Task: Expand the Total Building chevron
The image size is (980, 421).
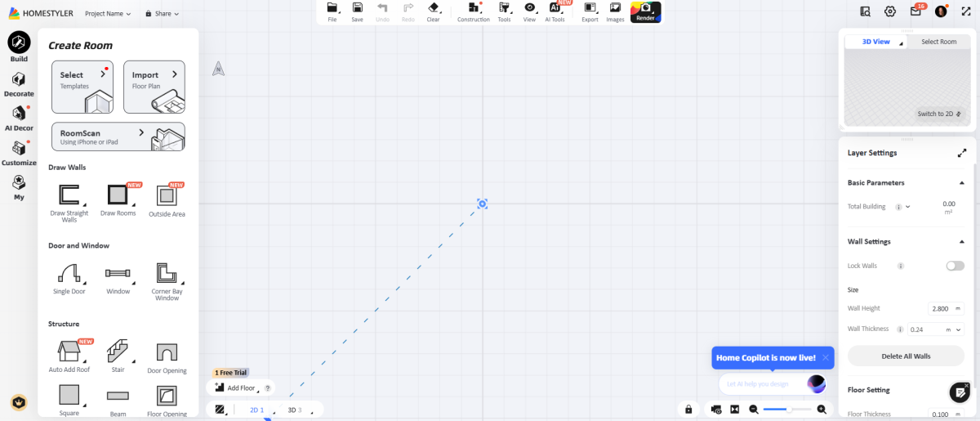Action: pos(908,207)
